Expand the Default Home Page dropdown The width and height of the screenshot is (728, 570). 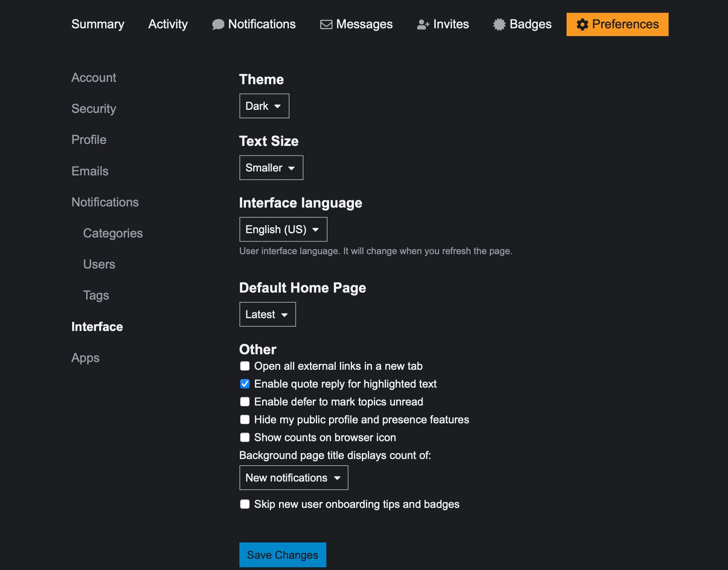[x=267, y=314]
